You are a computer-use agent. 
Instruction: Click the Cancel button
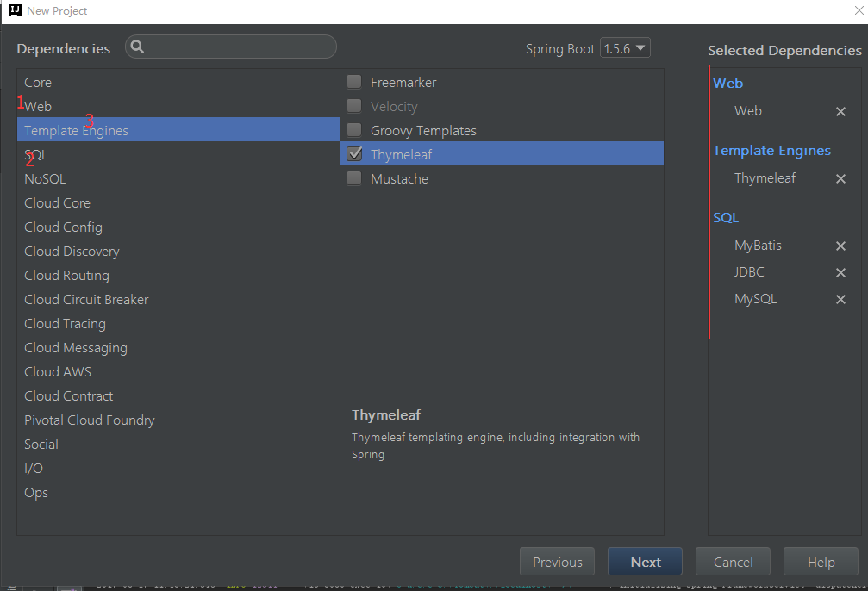tap(733, 562)
